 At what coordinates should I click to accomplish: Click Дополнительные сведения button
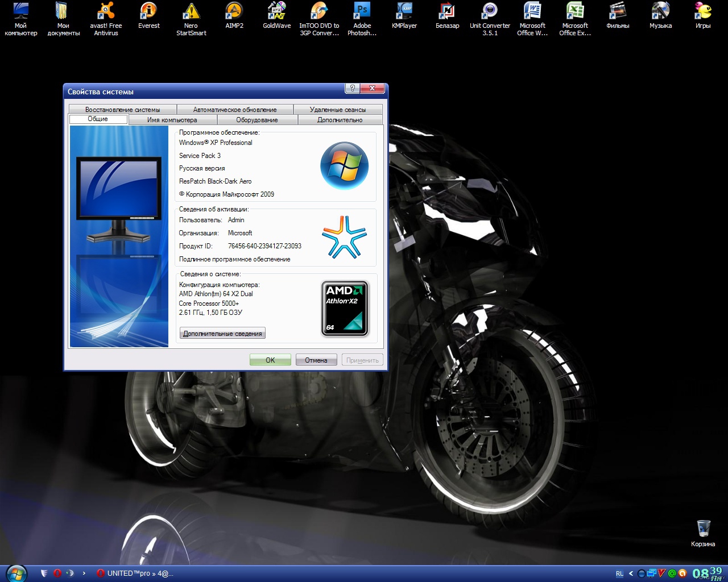(222, 333)
